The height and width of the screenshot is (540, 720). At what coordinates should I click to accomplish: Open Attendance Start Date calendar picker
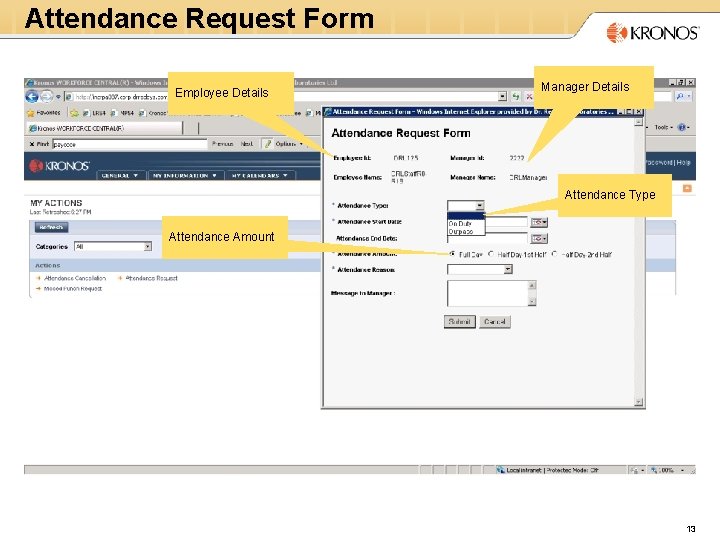pyautogui.click(x=539, y=222)
